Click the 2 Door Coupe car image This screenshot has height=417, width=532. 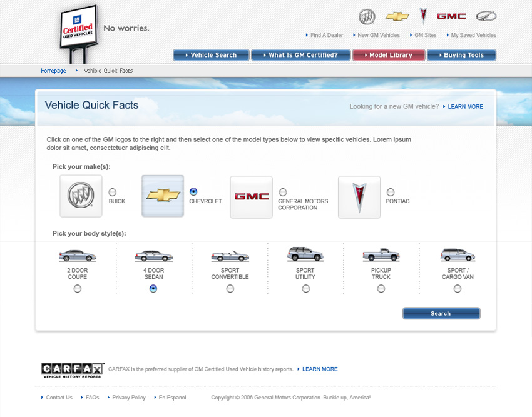[x=78, y=256]
